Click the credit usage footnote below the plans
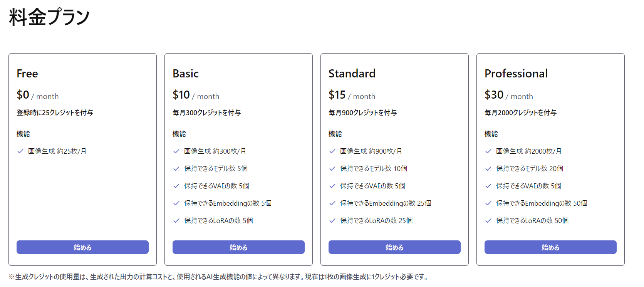Image resolution: width=644 pixels, height=287 pixels. [x=219, y=277]
